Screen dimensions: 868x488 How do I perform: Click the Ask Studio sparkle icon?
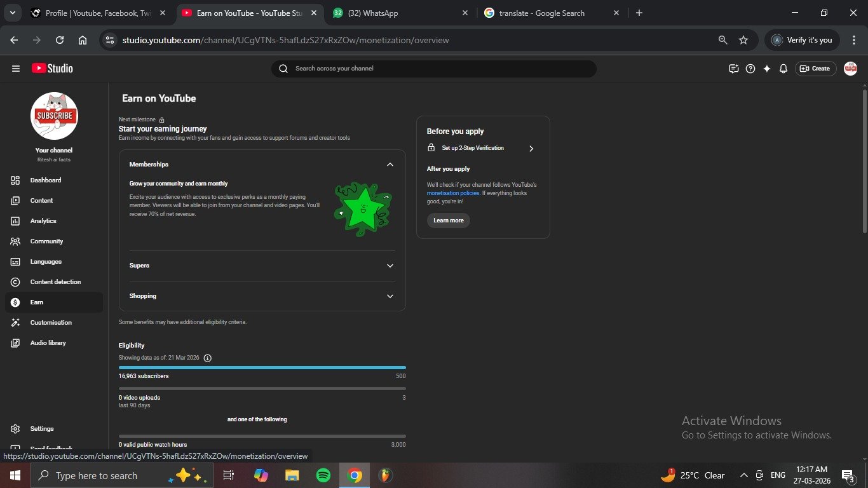767,69
